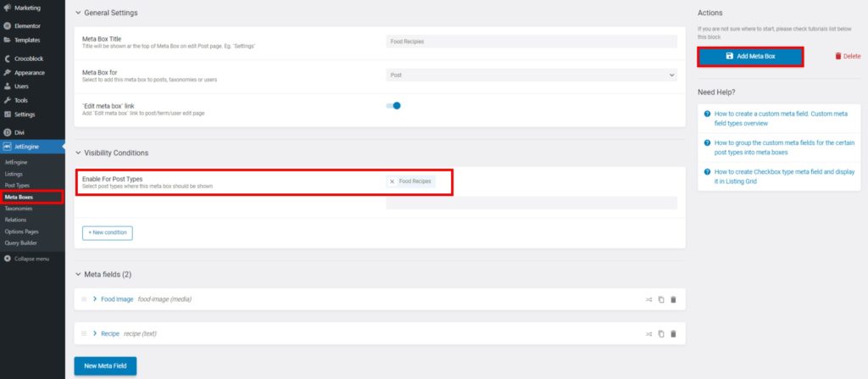Open conditional logic icon for Recipe field
Screen dimensions: 868x379
(648, 334)
